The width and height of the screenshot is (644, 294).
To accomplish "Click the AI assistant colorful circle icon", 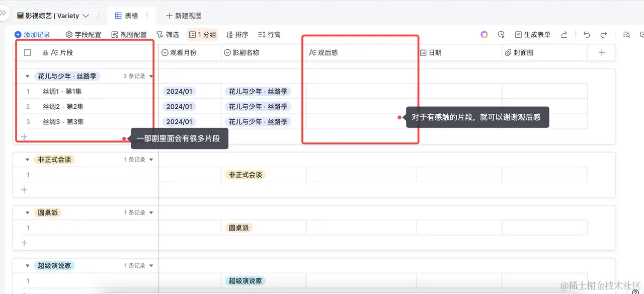I will point(484,34).
